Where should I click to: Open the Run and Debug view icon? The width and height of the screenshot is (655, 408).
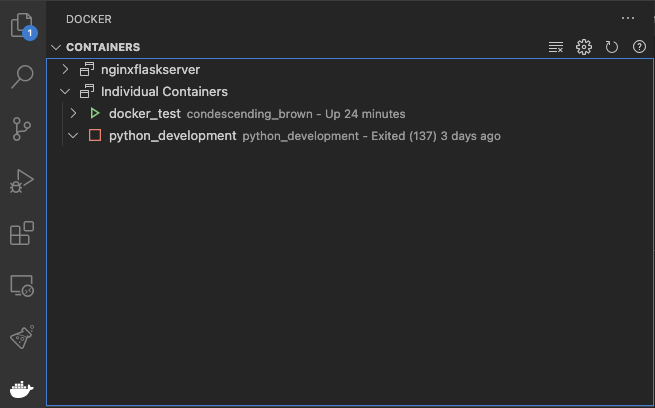22,181
